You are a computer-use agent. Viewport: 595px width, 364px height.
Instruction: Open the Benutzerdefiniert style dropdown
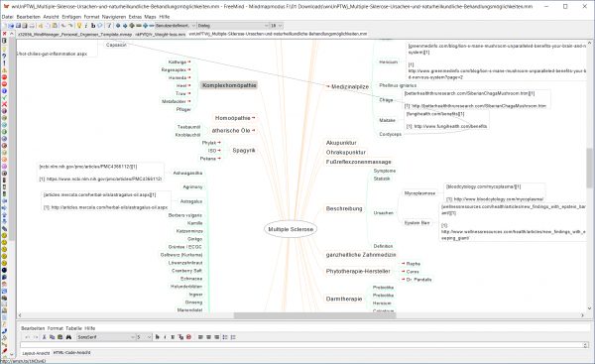175,26
